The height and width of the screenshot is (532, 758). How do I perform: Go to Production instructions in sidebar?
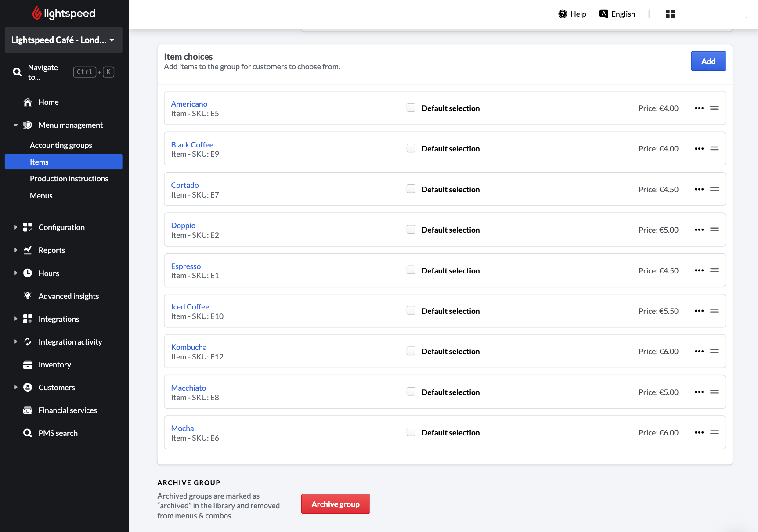point(69,179)
